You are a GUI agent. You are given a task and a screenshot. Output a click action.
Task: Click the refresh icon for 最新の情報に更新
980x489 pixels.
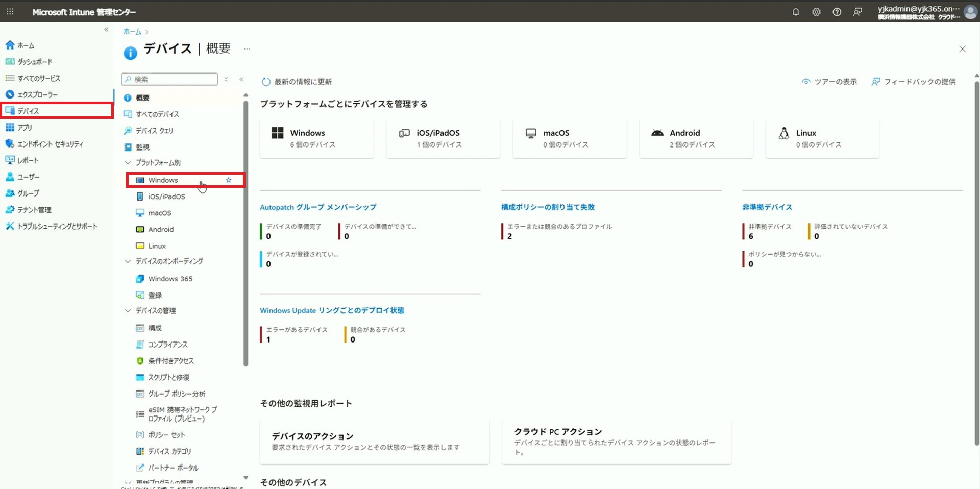coord(265,82)
